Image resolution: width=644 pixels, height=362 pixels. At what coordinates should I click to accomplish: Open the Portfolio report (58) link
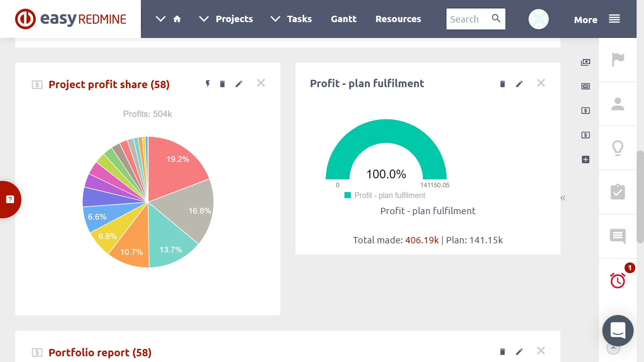click(x=100, y=352)
